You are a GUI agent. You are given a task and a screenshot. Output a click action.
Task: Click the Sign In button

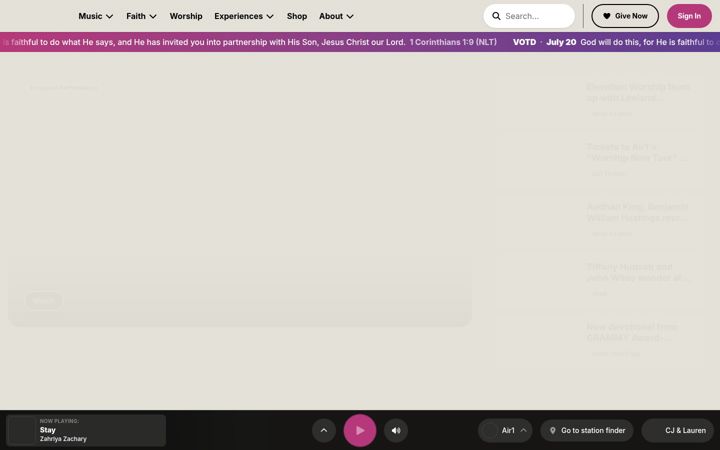[689, 16]
